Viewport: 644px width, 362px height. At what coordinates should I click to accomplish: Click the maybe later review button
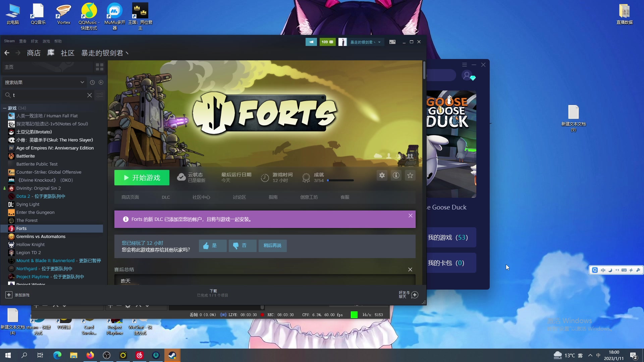tap(272, 246)
